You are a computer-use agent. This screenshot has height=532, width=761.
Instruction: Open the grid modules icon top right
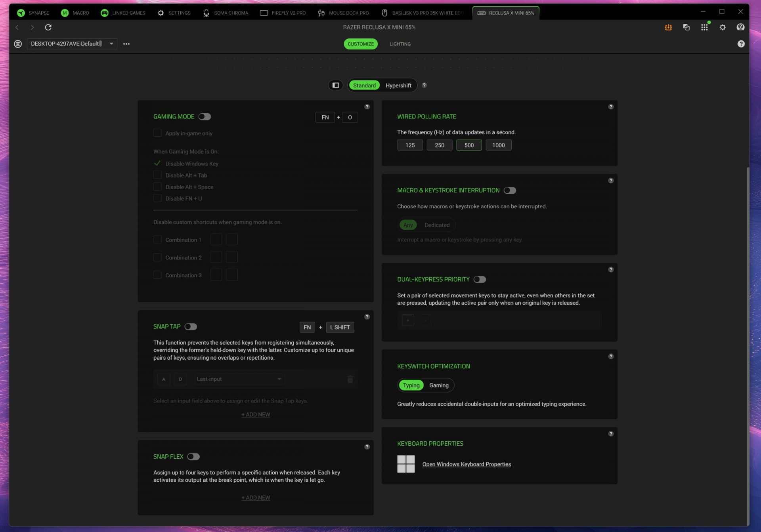pos(704,27)
